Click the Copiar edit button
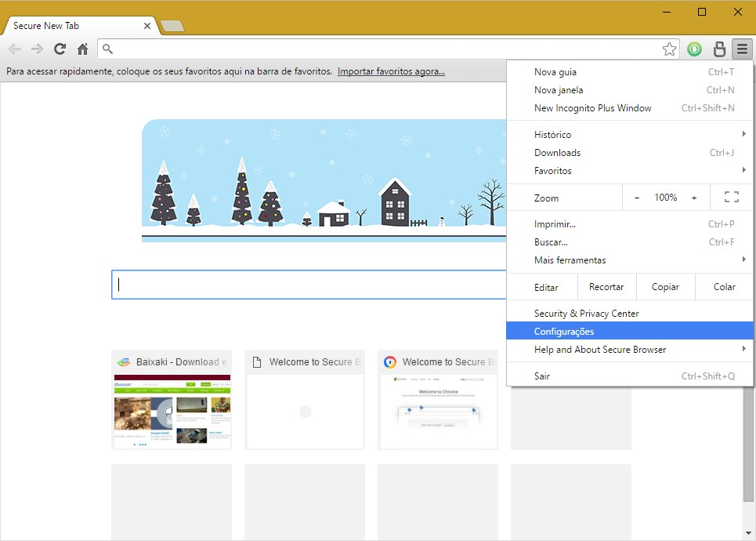 (665, 287)
